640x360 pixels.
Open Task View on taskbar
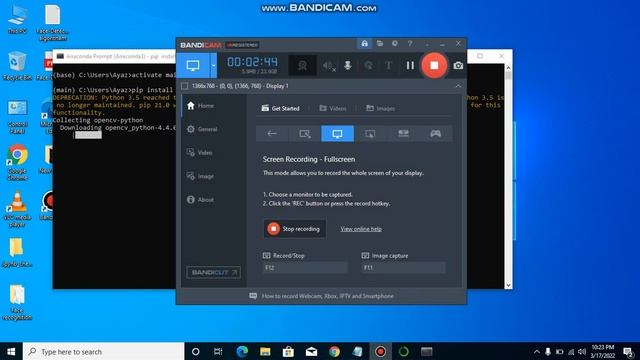pyautogui.click(x=218, y=351)
